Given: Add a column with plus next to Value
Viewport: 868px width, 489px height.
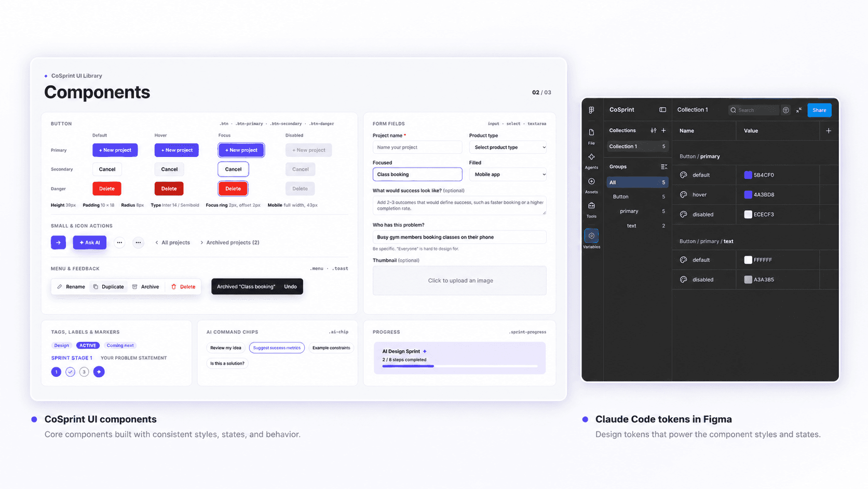Looking at the screenshot, I should click(x=829, y=131).
